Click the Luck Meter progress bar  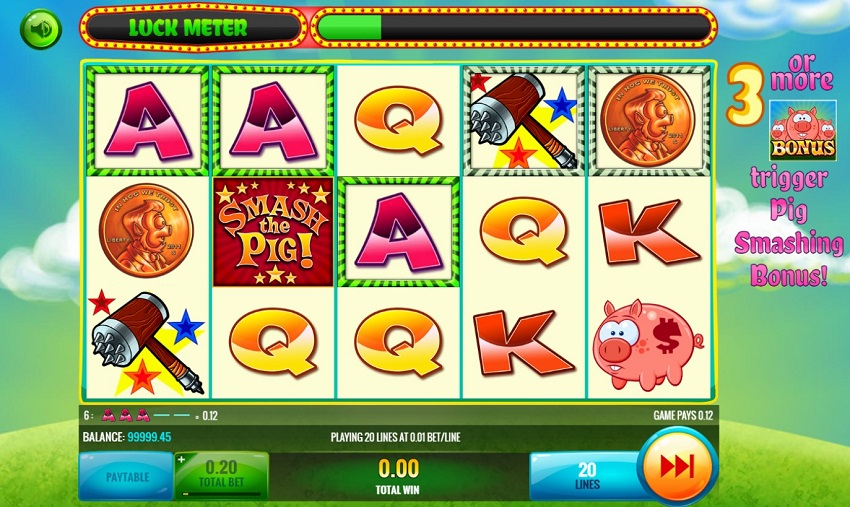(513, 28)
